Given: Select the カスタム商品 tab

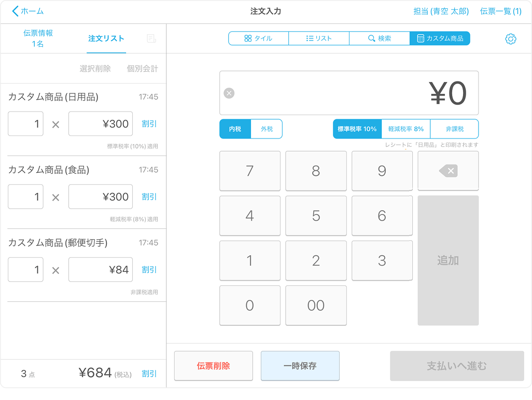Looking at the screenshot, I should 440,38.
